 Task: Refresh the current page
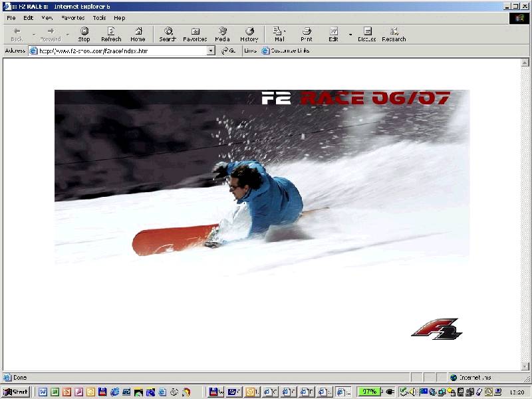(x=111, y=34)
